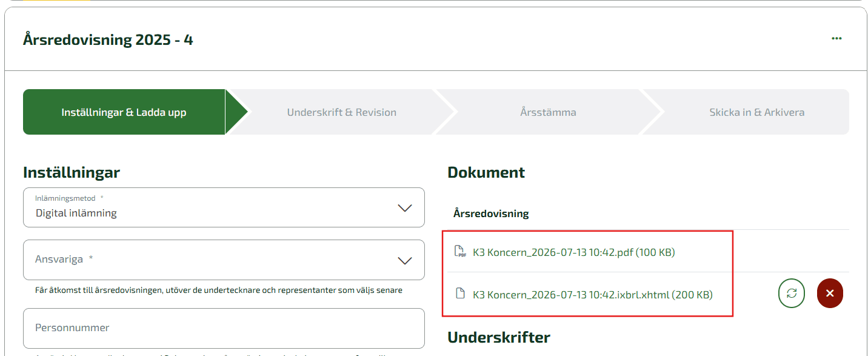Go to Skicka in & Arkivera step
The image size is (868, 356).
coord(756,112)
